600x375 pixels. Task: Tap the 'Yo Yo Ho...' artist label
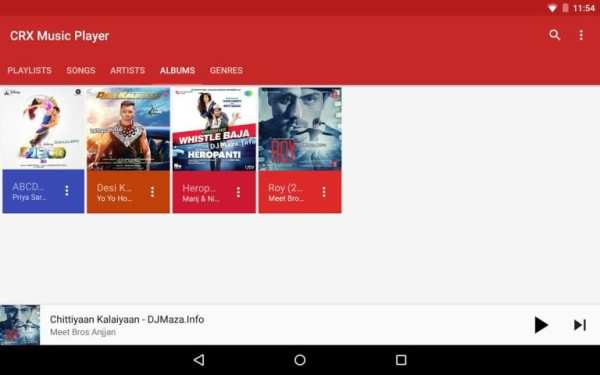114,199
